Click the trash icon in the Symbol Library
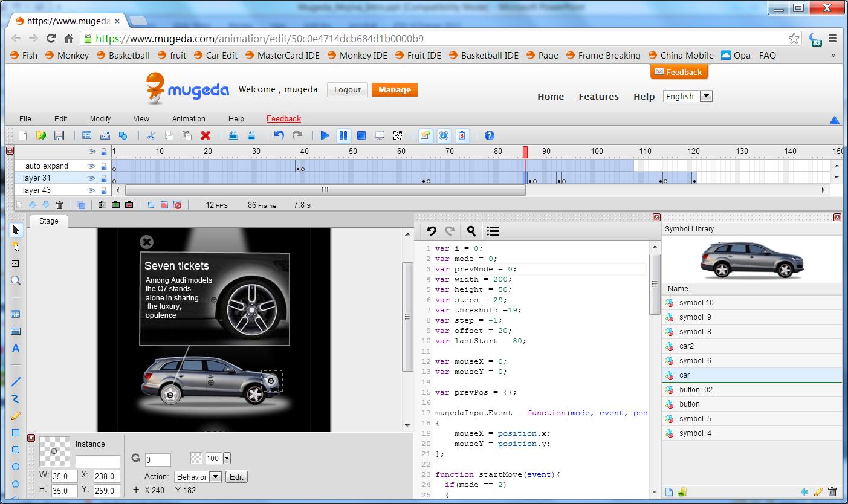The image size is (848, 504). tap(832, 492)
